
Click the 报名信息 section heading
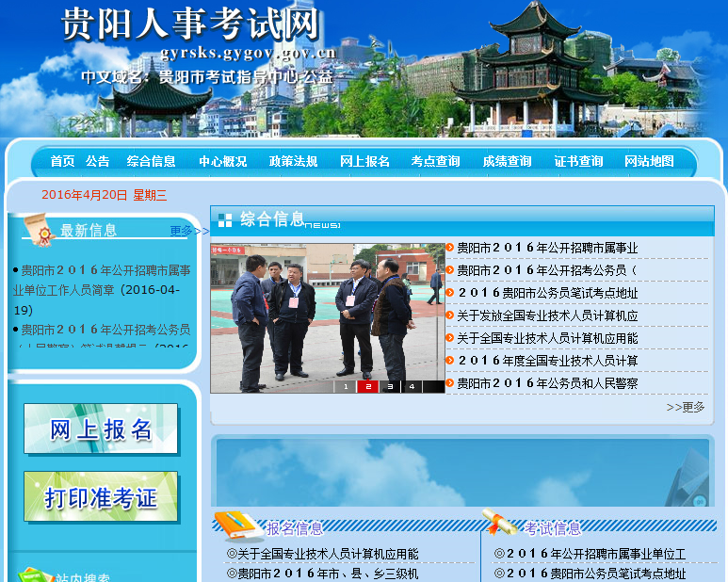point(295,528)
